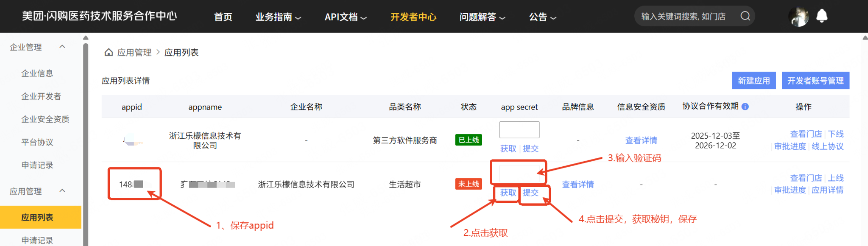Viewport: 868px width, 246px height.
Task: Open 企业信息 in the sidebar
Action: [37, 73]
